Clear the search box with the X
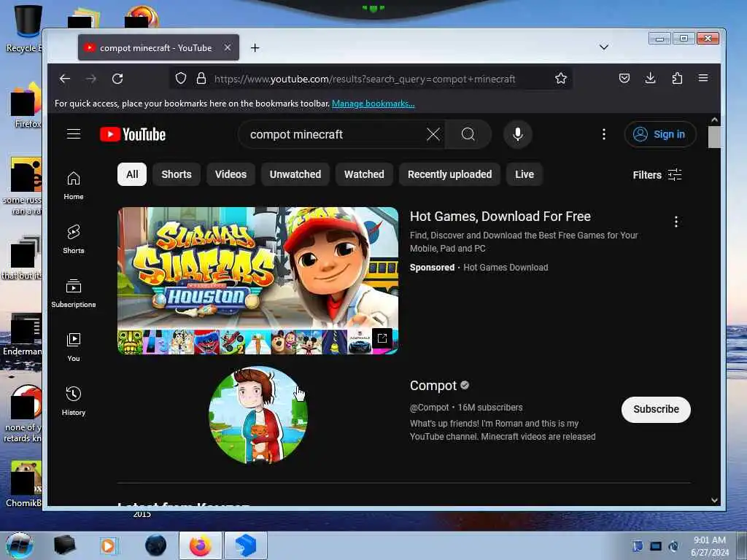 pyautogui.click(x=433, y=134)
